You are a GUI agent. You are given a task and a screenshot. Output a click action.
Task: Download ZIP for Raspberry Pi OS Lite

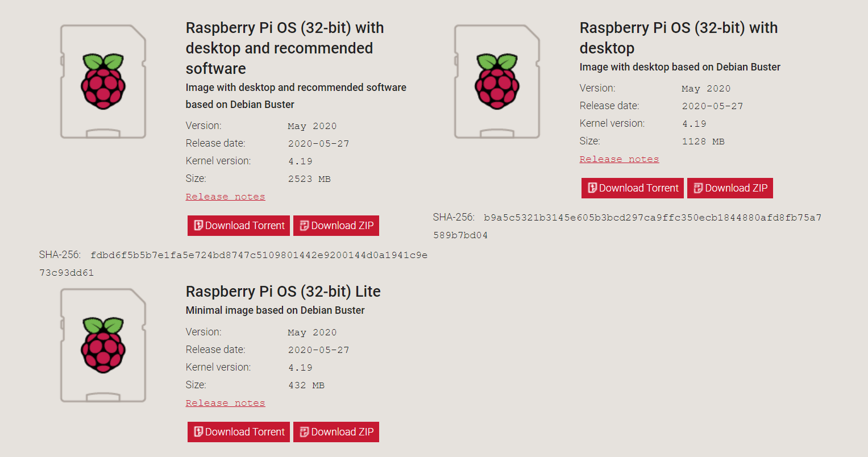(336, 432)
